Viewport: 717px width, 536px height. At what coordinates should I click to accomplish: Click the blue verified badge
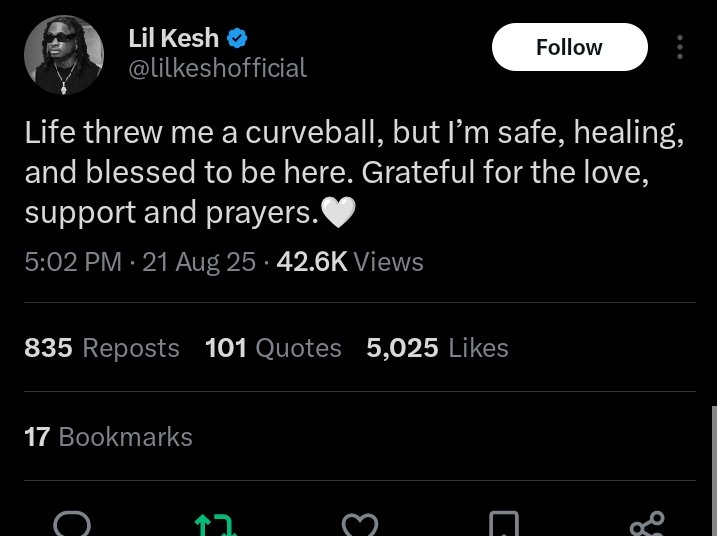click(x=237, y=40)
